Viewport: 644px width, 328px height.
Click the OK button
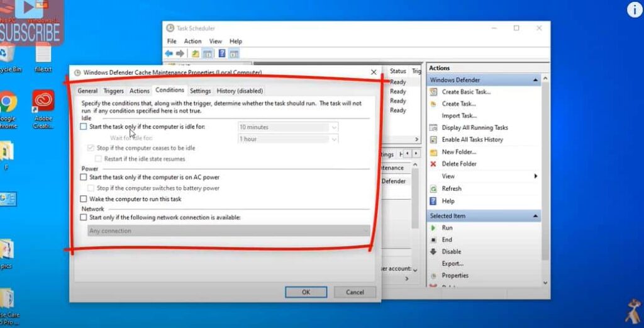pyautogui.click(x=306, y=292)
